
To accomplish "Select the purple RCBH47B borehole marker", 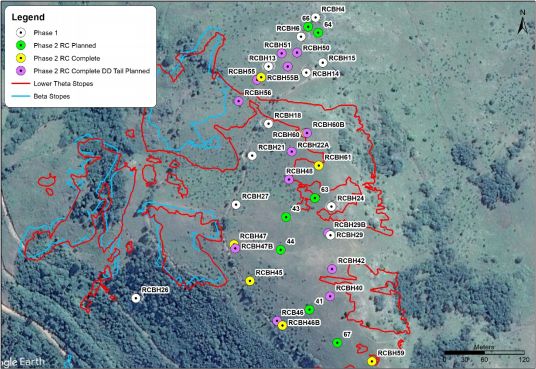I will tap(235, 249).
